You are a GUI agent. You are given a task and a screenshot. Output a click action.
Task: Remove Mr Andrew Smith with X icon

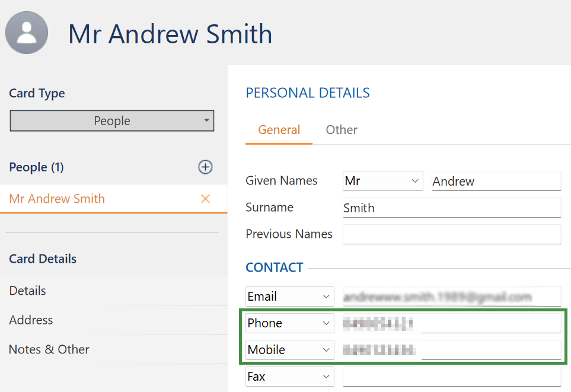point(205,199)
